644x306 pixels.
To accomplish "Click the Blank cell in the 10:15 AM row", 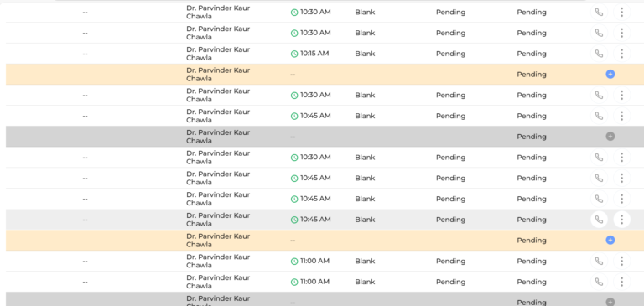I will (x=365, y=54).
